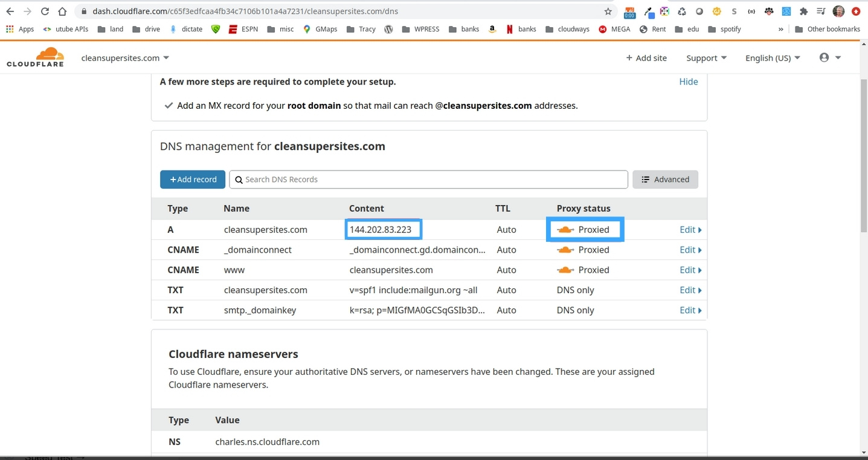The width and height of the screenshot is (868, 460).
Task: Toggle proxy cloud for _domainconnect CNAME record
Action: (x=565, y=250)
